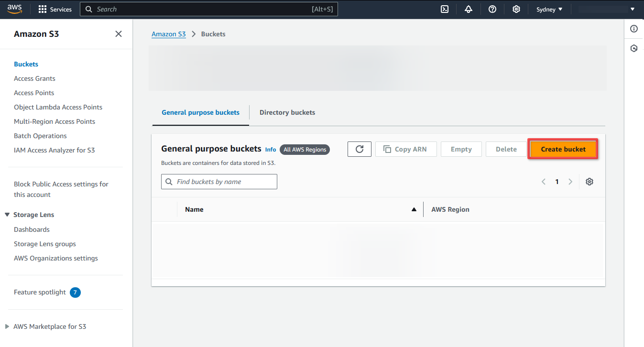Open the hexagon icon in right edge panel
Viewport: 644px width, 347px height.
[x=634, y=48]
